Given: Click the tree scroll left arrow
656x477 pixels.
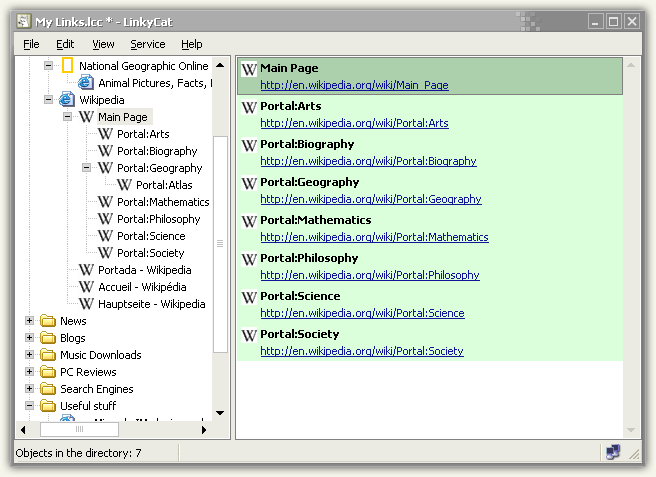Looking at the screenshot, I should pos(23,429).
